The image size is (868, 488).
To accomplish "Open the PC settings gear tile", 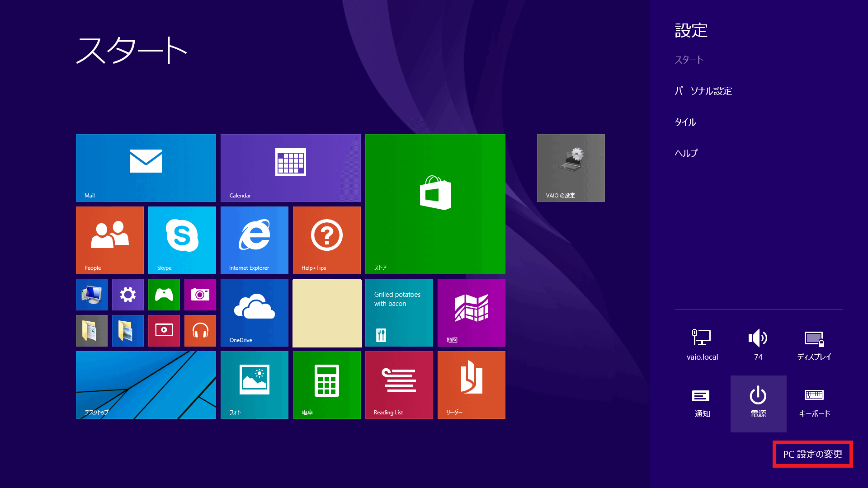I will (x=128, y=295).
